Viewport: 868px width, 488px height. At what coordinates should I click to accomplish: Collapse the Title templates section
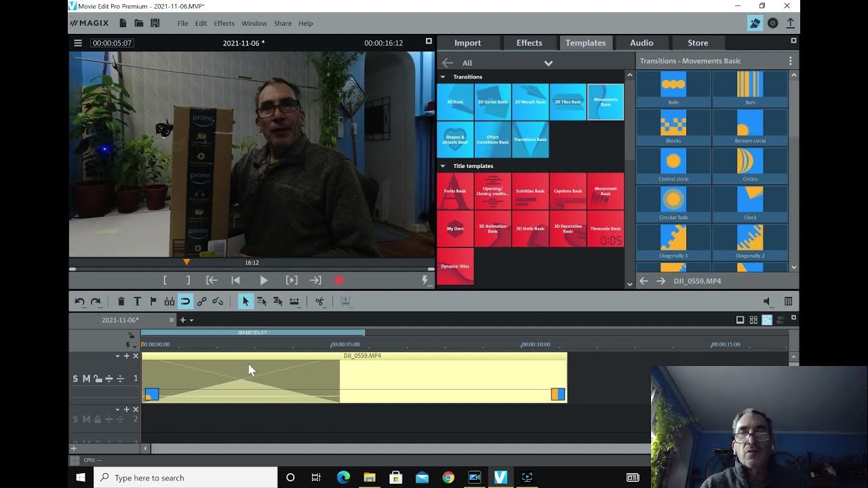tap(443, 166)
